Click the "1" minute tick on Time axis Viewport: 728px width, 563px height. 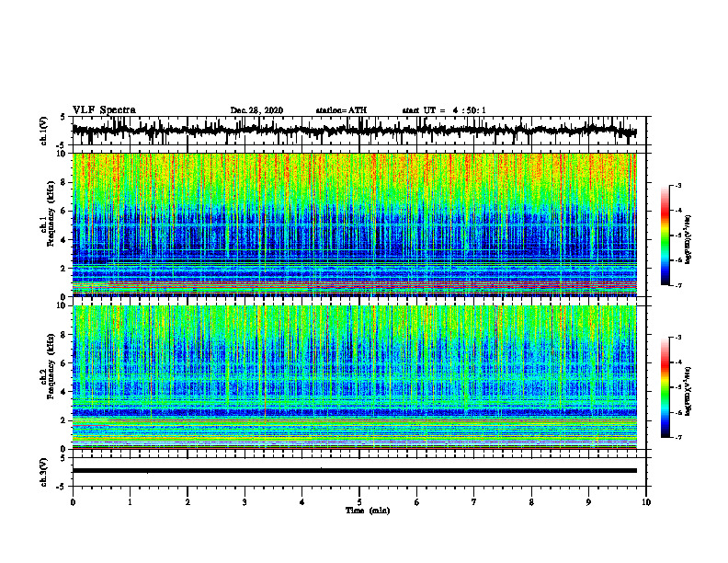(130, 502)
